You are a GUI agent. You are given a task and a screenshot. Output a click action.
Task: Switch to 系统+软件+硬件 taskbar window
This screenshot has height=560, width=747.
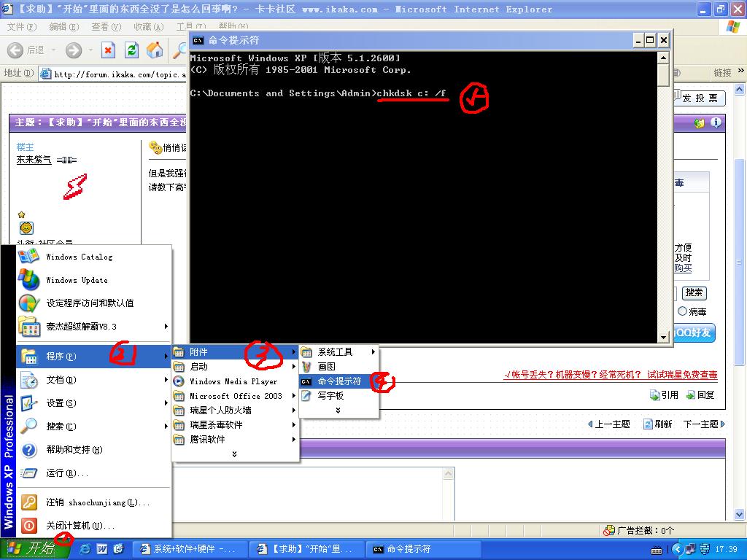point(190,549)
